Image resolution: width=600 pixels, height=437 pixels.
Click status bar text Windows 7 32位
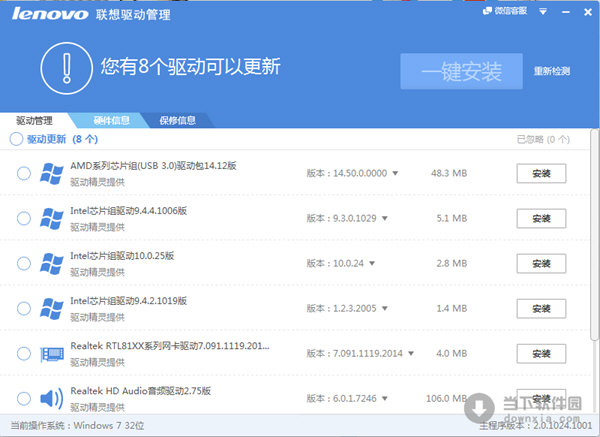(109, 426)
